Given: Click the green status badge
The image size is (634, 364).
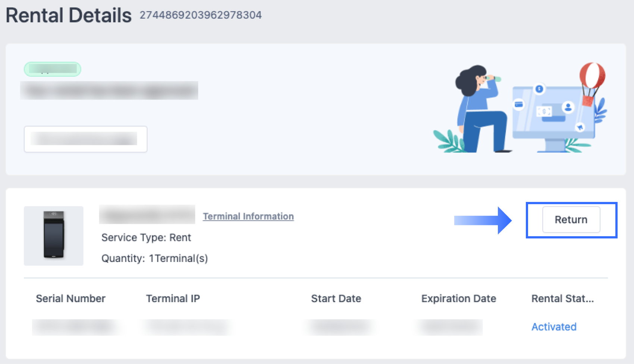Looking at the screenshot, I should [53, 69].
